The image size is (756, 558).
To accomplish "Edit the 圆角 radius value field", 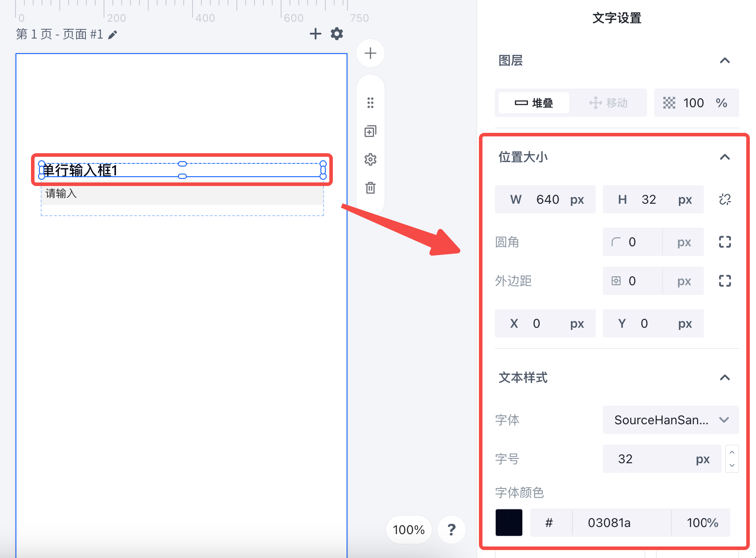I will (633, 242).
